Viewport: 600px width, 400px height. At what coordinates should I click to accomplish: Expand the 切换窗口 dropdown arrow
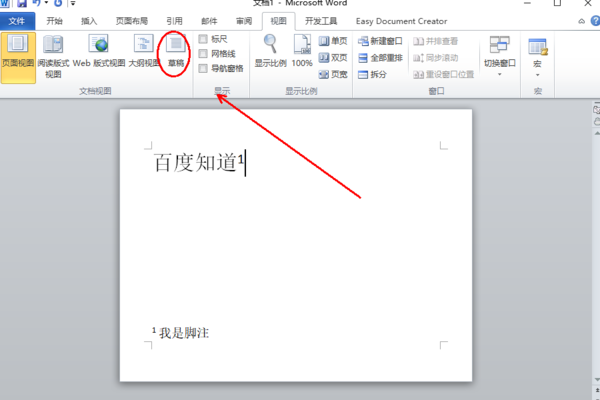tap(499, 74)
